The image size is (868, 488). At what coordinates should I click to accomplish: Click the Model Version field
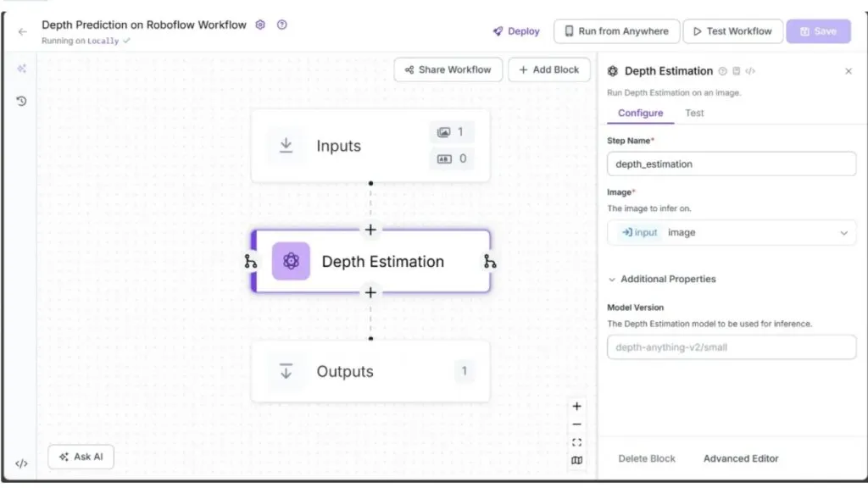[732, 347]
